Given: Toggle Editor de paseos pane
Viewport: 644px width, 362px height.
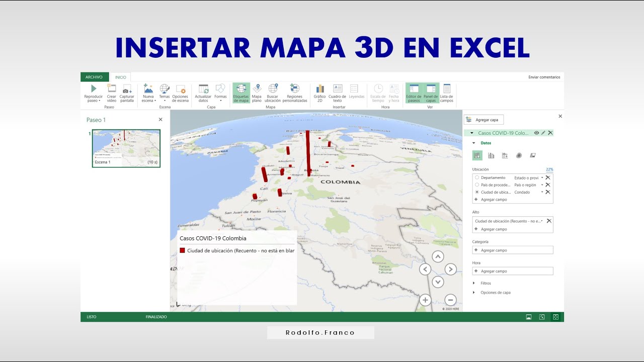Looking at the screenshot, I should tap(414, 94).
